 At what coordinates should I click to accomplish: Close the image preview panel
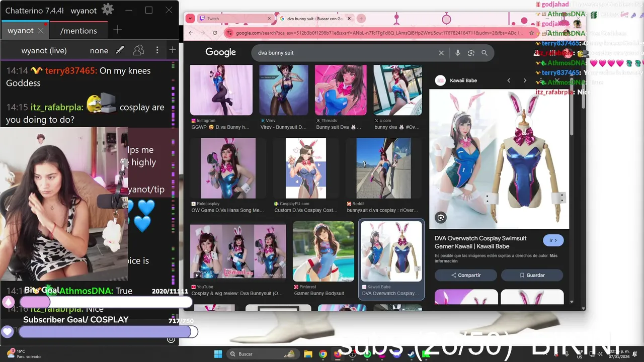(x=556, y=80)
